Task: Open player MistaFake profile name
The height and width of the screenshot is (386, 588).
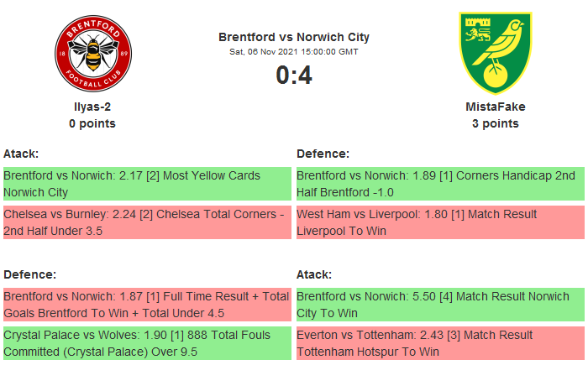Action: pos(495,107)
